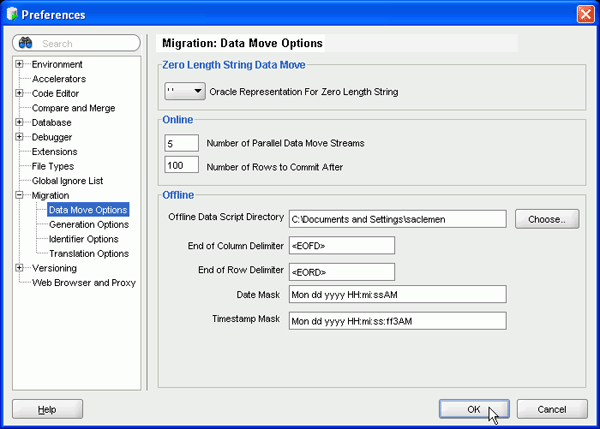Click the Oracle Representation For Zero Length String label

(304, 92)
